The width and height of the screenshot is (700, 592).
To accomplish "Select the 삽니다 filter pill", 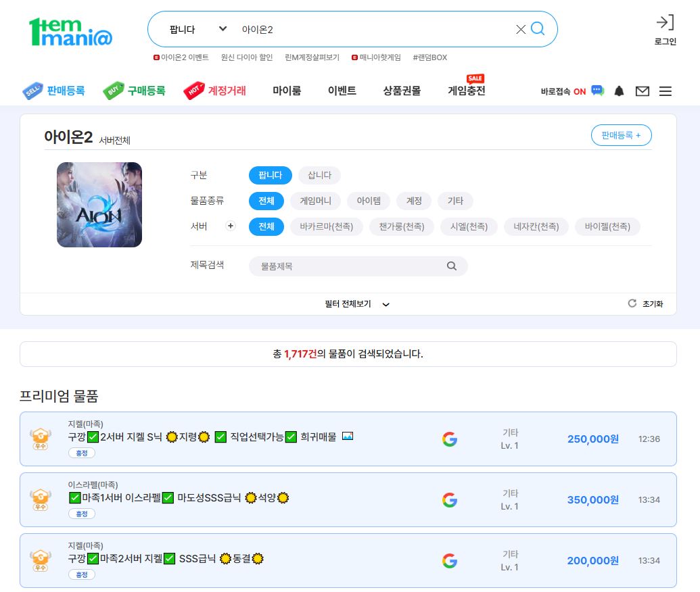I will (x=320, y=175).
